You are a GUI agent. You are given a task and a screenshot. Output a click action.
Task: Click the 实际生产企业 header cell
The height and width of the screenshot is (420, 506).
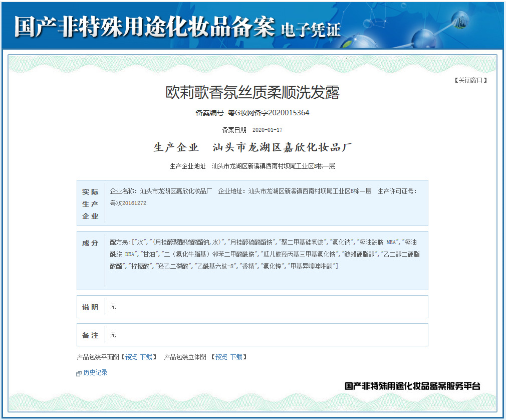pyautogui.click(x=90, y=203)
